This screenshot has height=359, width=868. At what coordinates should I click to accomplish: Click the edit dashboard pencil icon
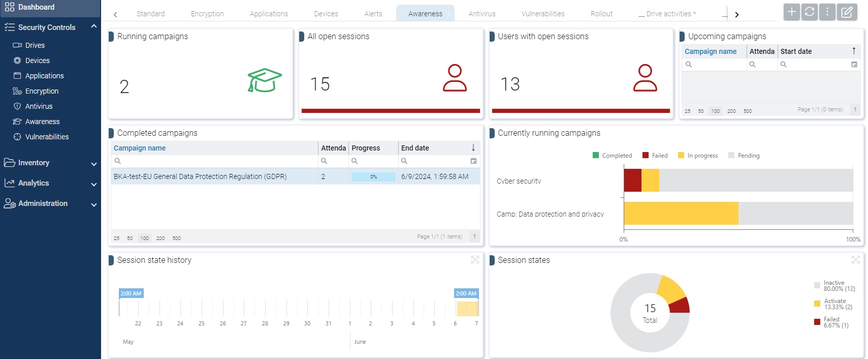pyautogui.click(x=847, y=12)
